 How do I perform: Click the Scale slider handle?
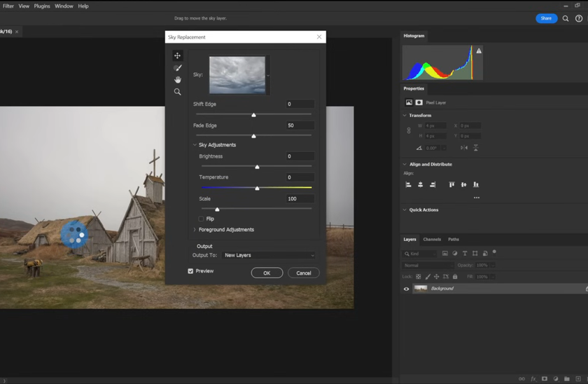217,209
